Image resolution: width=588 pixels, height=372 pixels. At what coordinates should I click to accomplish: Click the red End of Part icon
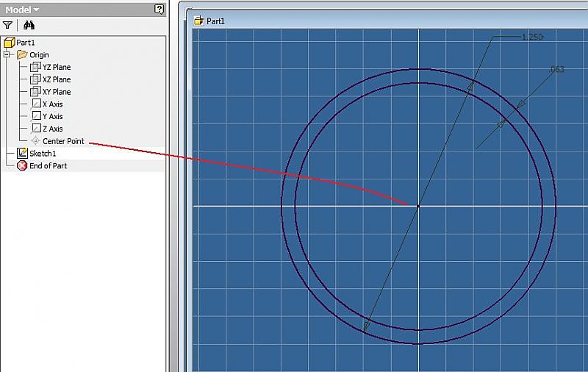tap(22, 165)
